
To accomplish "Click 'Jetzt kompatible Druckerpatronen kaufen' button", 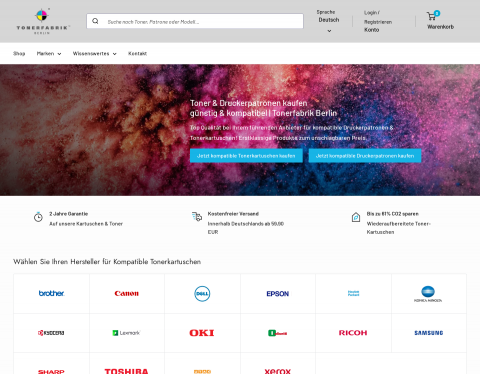I will click(x=365, y=156).
